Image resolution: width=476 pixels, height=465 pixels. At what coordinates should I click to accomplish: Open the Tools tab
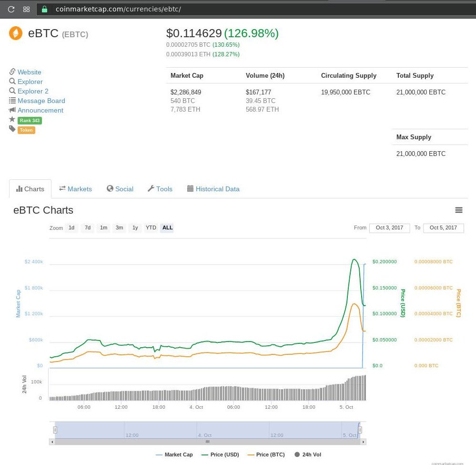pos(160,189)
